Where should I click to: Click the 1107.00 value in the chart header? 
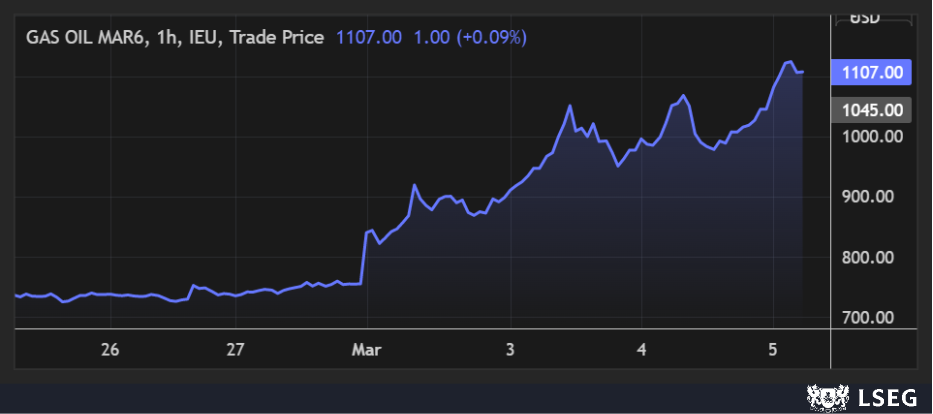pos(369,37)
